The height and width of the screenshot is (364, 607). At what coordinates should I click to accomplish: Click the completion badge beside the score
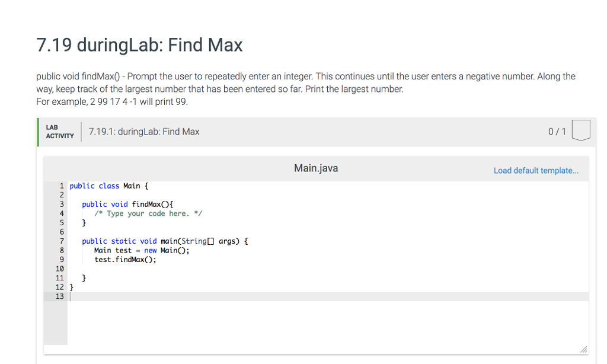point(580,131)
